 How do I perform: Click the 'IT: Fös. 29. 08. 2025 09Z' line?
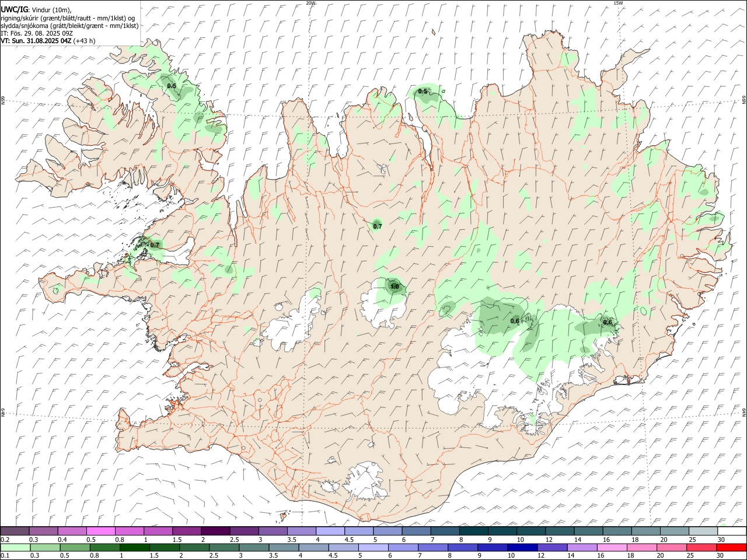pos(37,33)
